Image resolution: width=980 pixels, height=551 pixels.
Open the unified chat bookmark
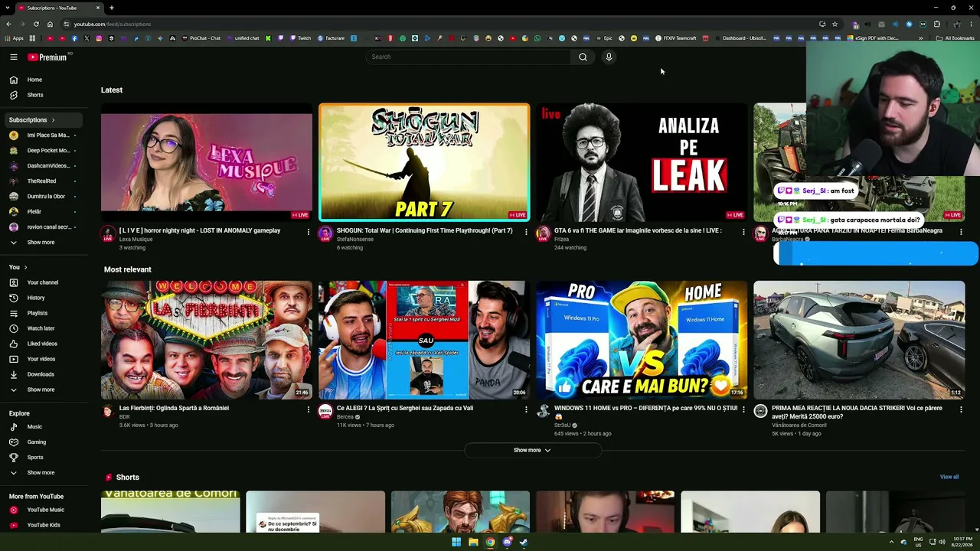click(x=243, y=38)
